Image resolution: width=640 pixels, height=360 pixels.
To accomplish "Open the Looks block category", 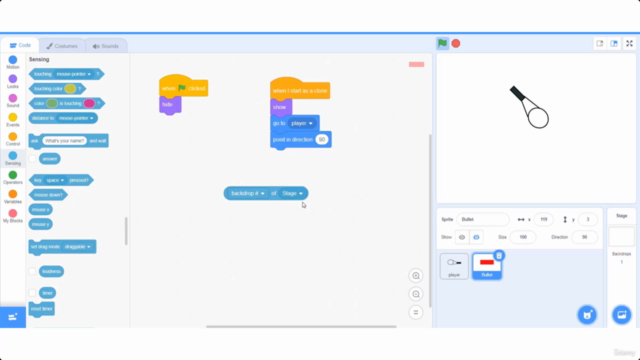I will (x=13, y=82).
